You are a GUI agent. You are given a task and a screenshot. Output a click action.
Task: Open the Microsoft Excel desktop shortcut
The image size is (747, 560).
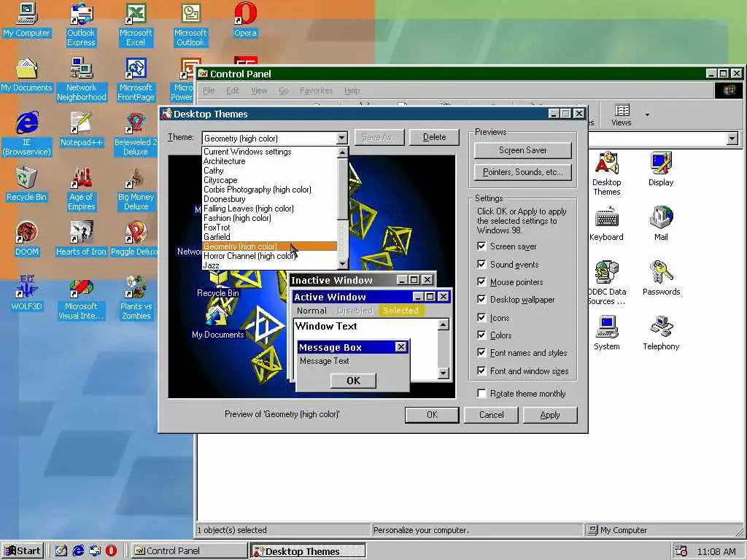(x=136, y=25)
